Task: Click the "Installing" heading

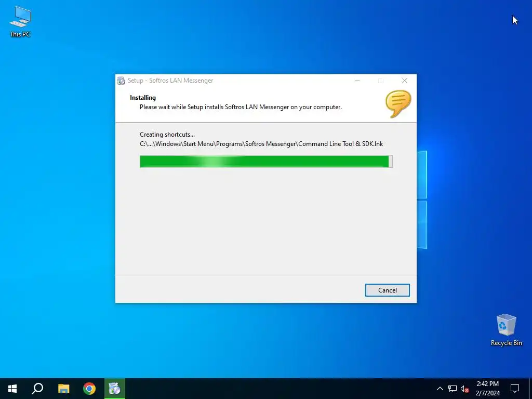Action: point(143,98)
